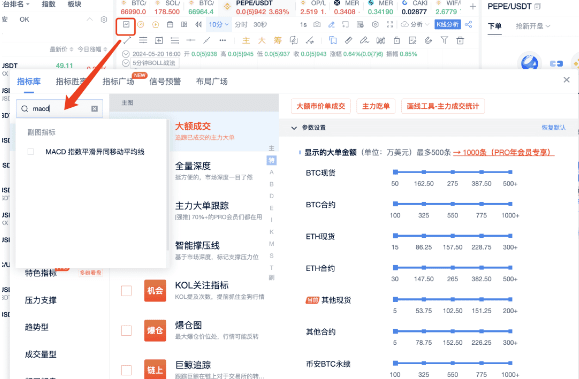Click the K线分析 blue button

click(448, 25)
